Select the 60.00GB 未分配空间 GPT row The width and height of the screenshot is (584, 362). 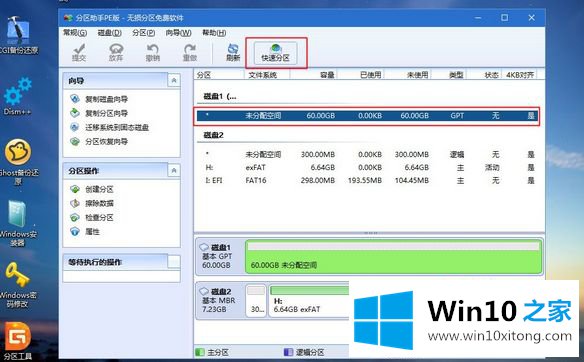tap(367, 116)
